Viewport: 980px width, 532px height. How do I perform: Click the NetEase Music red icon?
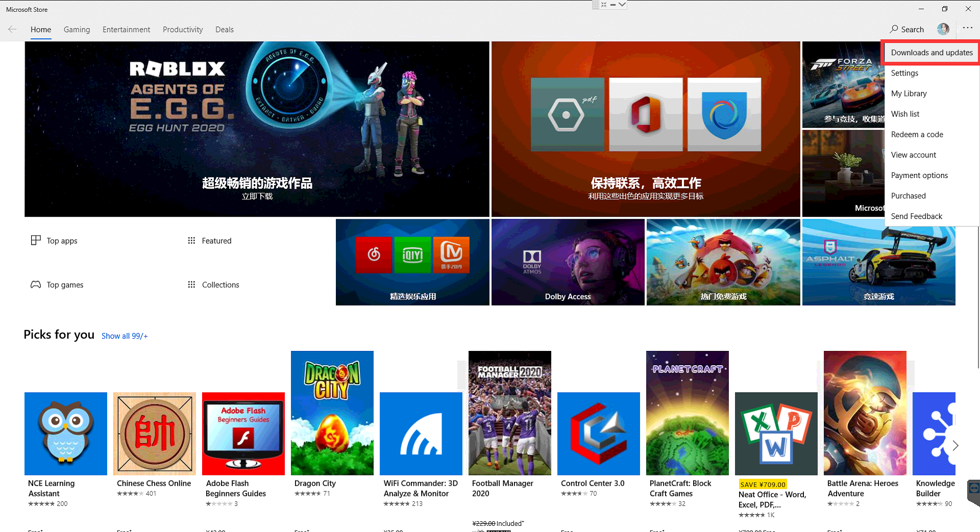click(x=374, y=255)
